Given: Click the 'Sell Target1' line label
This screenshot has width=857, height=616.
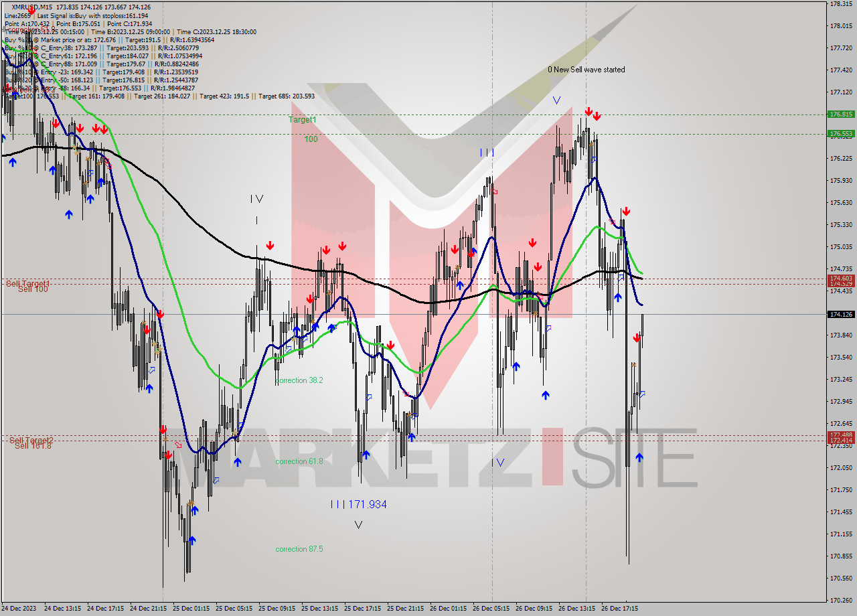Looking at the screenshot, I should [x=27, y=284].
